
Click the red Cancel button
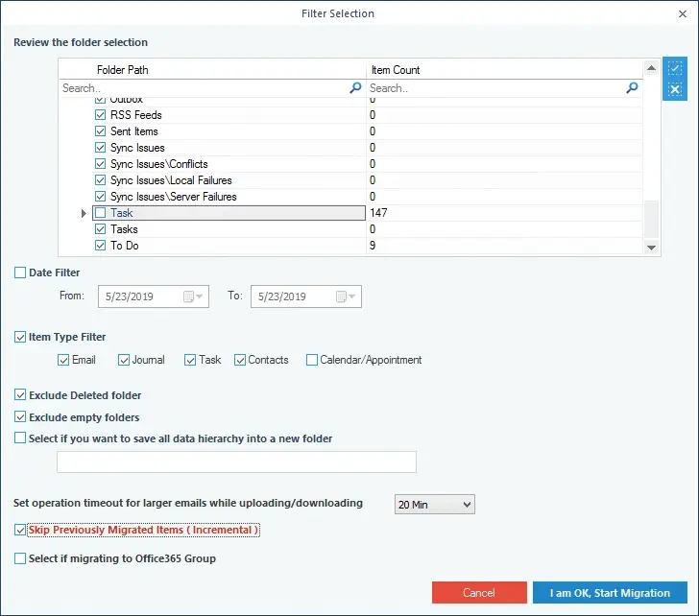[x=479, y=593]
